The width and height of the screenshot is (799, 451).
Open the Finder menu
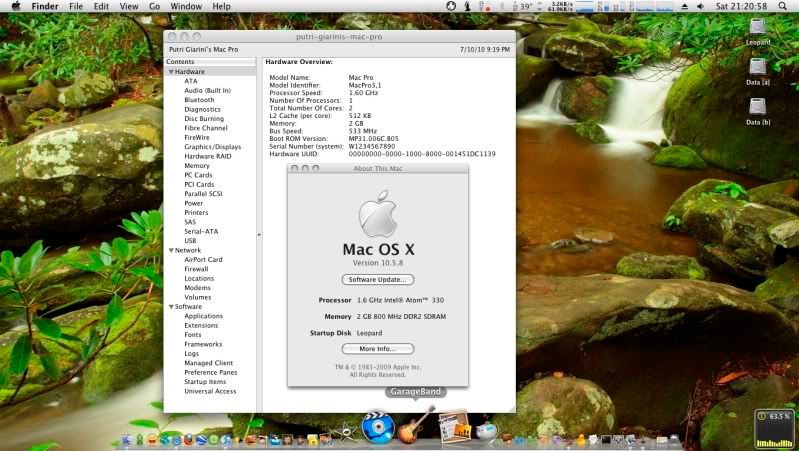point(45,6)
